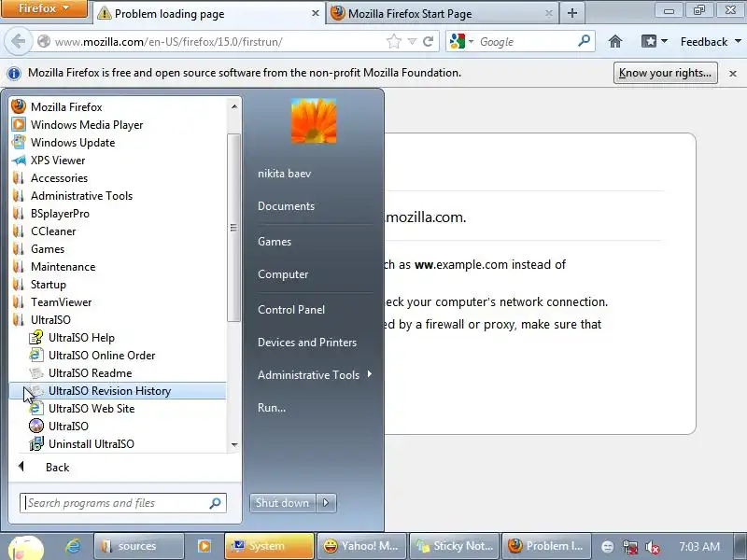Open the URL history dropdown arrow
Viewport: 747px width, 560px height.
412,42
